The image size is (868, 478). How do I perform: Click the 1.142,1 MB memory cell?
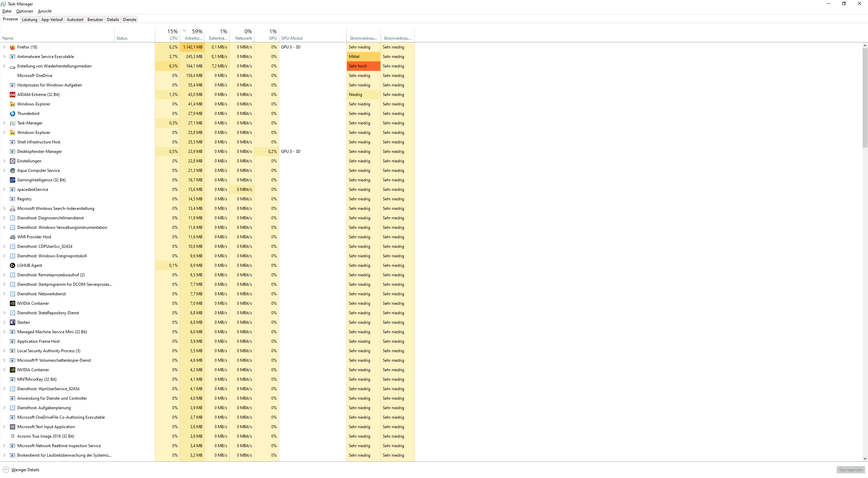click(192, 47)
